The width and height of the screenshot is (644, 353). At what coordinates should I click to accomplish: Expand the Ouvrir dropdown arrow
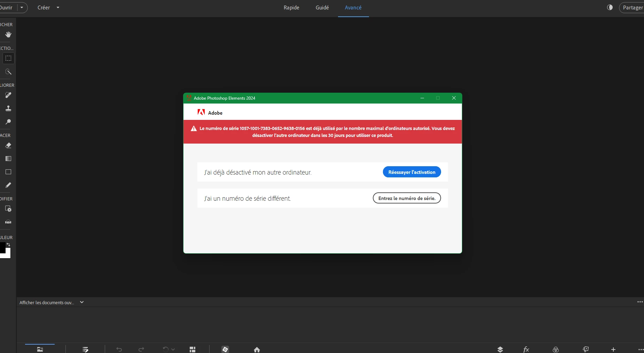(22, 7)
